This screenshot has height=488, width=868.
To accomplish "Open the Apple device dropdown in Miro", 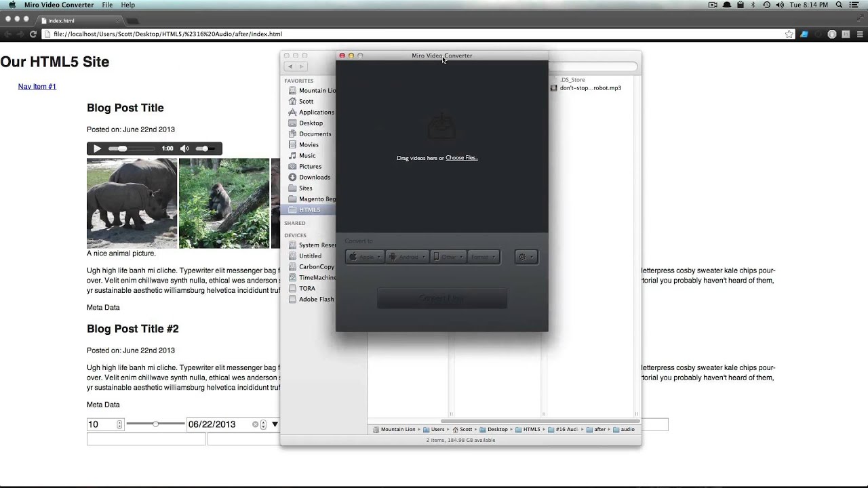I will (365, 257).
